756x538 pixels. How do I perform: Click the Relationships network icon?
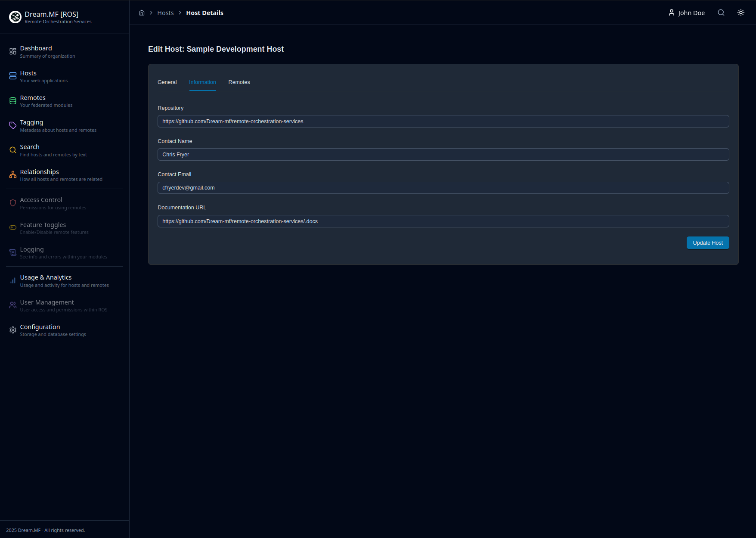coord(13,175)
